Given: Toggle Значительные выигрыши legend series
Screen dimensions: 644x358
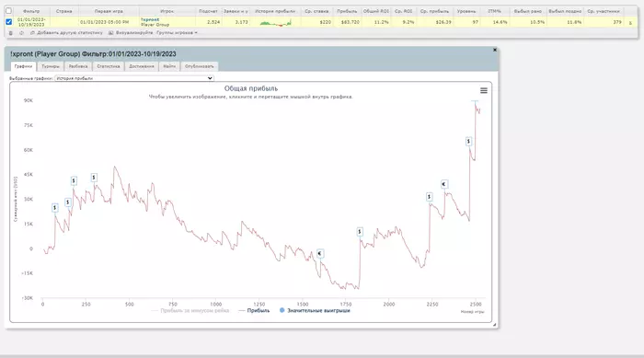Looking at the screenshot, I should pos(315,311).
